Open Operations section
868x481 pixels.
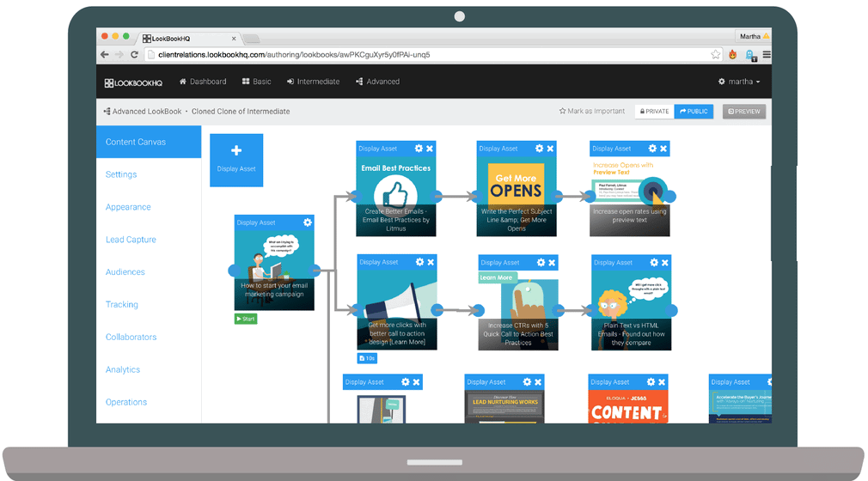(x=126, y=402)
